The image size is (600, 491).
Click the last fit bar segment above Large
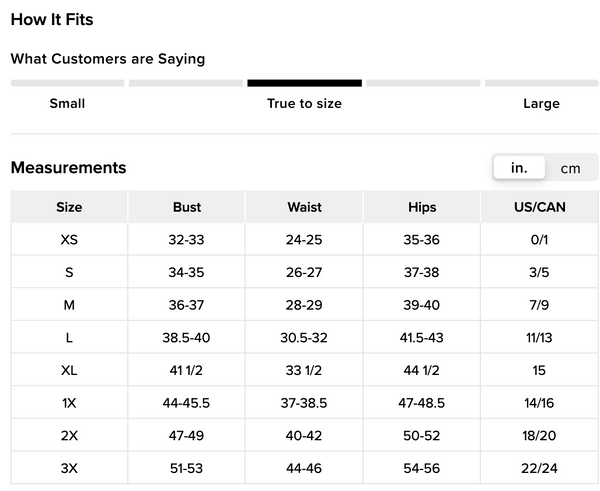(541, 83)
